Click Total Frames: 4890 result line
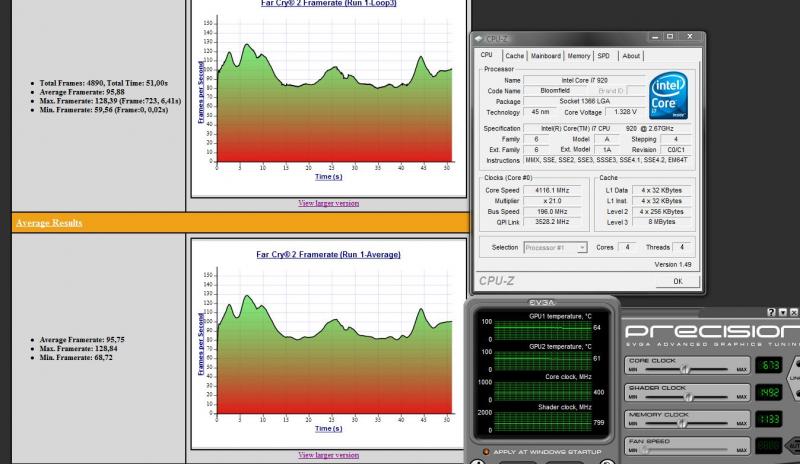The height and width of the screenshot is (464, 800). click(x=104, y=83)
